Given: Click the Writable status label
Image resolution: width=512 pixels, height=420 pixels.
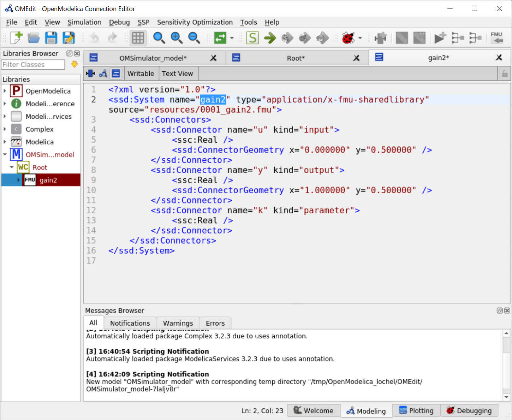Looking at the screenshot, I should click(x=141, y=73).
